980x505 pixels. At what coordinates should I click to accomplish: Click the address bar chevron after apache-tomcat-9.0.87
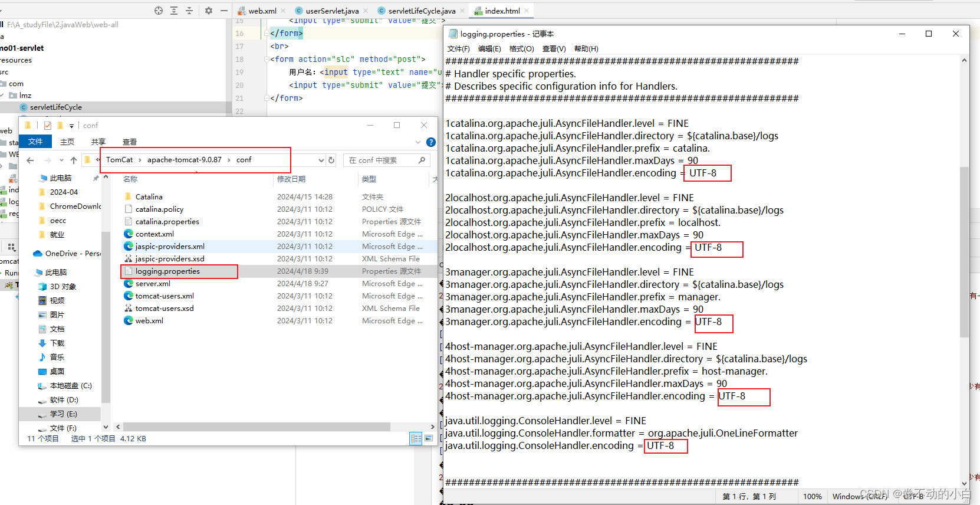click(229, 160)
